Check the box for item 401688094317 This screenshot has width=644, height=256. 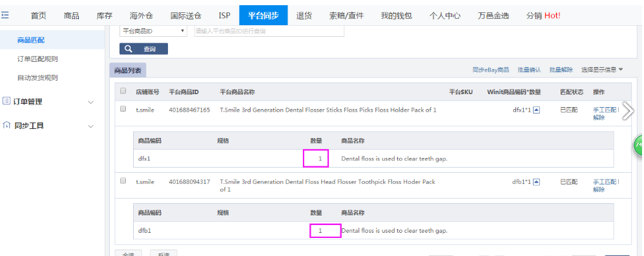[x=123, y=181]
